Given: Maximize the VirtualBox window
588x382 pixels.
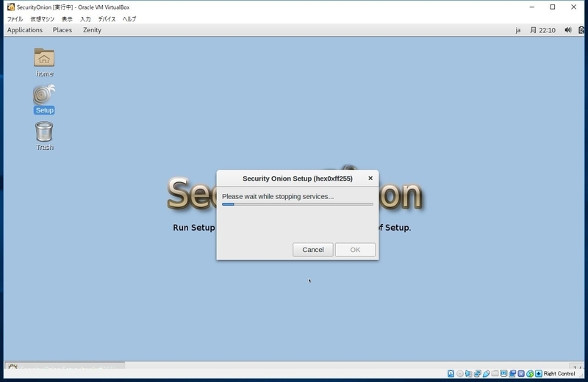Looking at the screenshot, I should (x=553, y=7).
